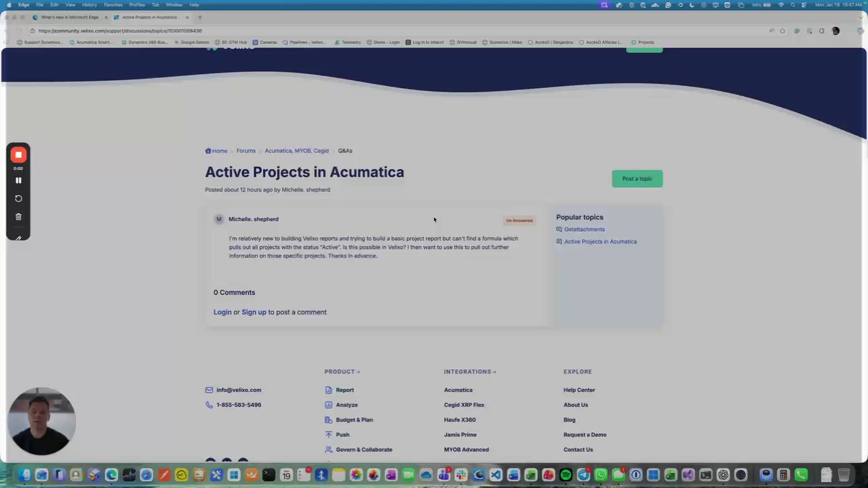Restart the recording with the circular arrow icon

coord(18,199)
